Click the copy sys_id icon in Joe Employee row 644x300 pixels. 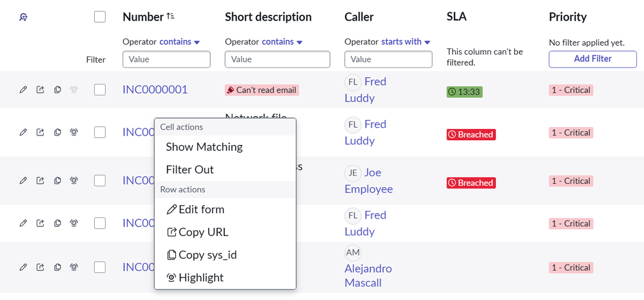click(x=57, y=180)
